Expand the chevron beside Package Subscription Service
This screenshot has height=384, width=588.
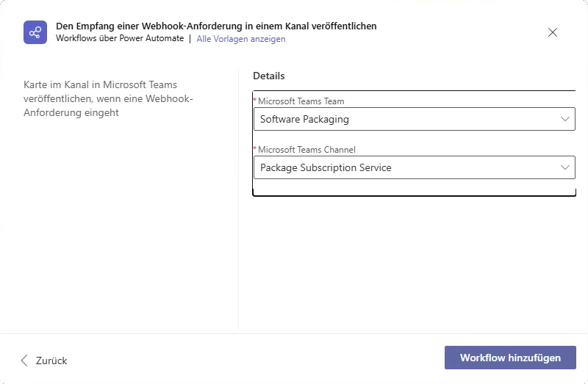564,167
